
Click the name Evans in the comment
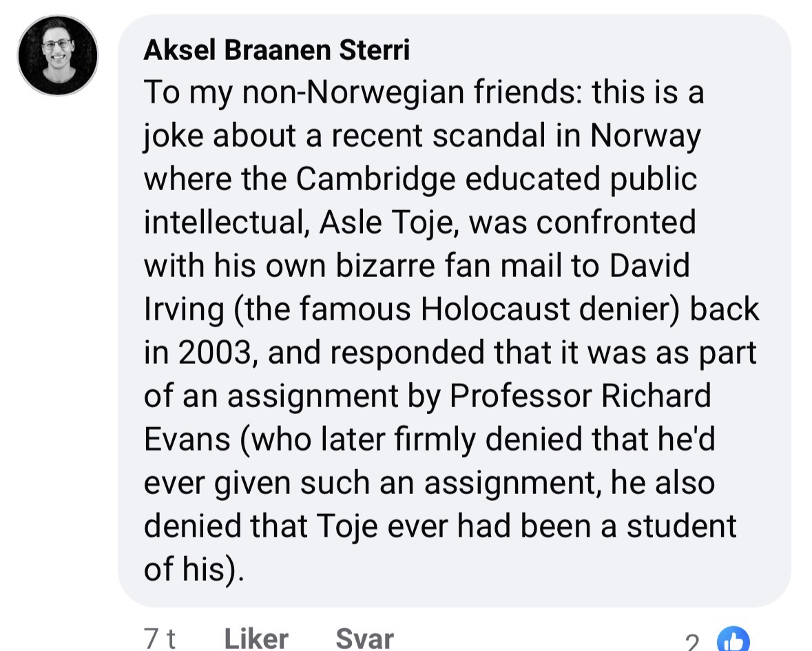coord(187,440)
